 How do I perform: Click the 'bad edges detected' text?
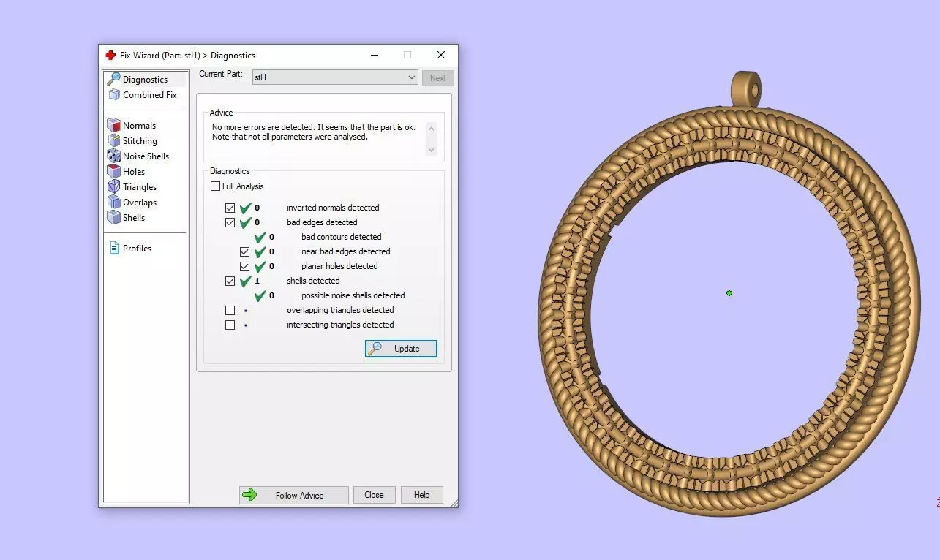(x=322, y=222)
